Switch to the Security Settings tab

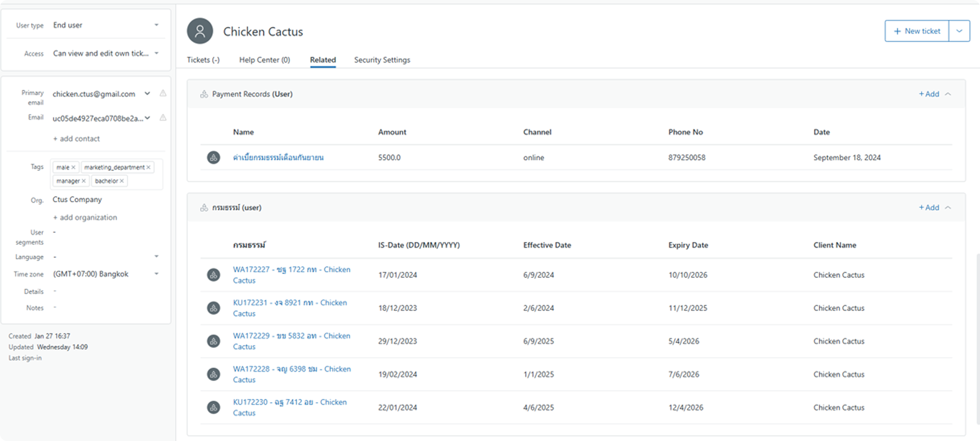[382, 60]
